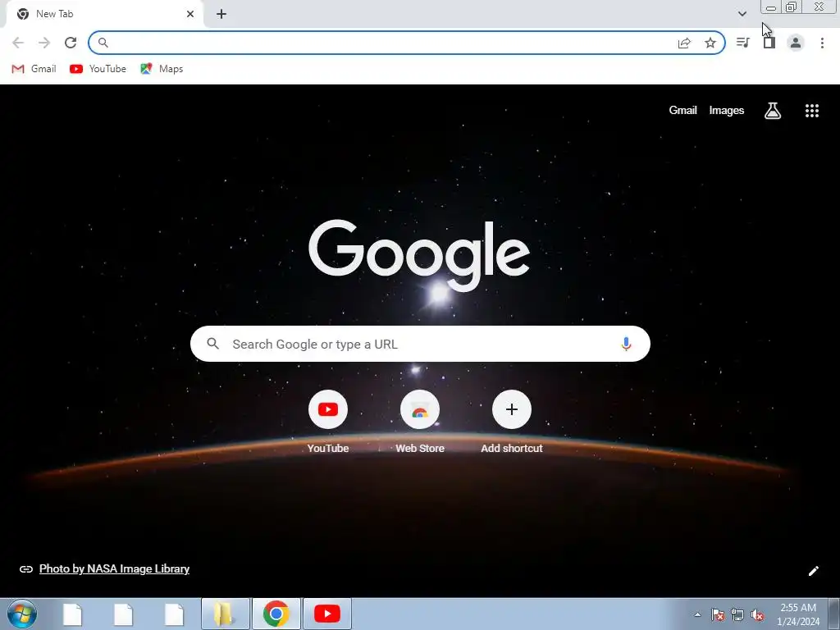Customize Chrome with the pencil icon
The image size is (840, 630).
point(813,571)
